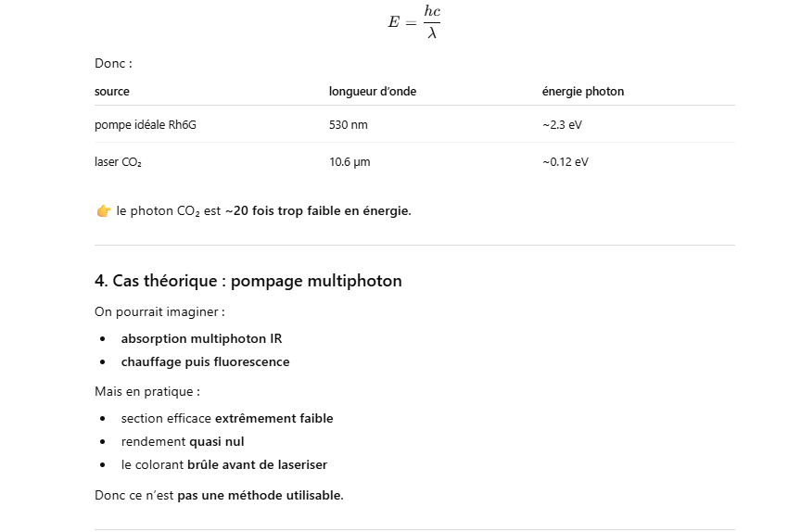This screenshot has width=788, height=532.
Task: Click the "Mais en pratique :" line
Action: (147, 391)
